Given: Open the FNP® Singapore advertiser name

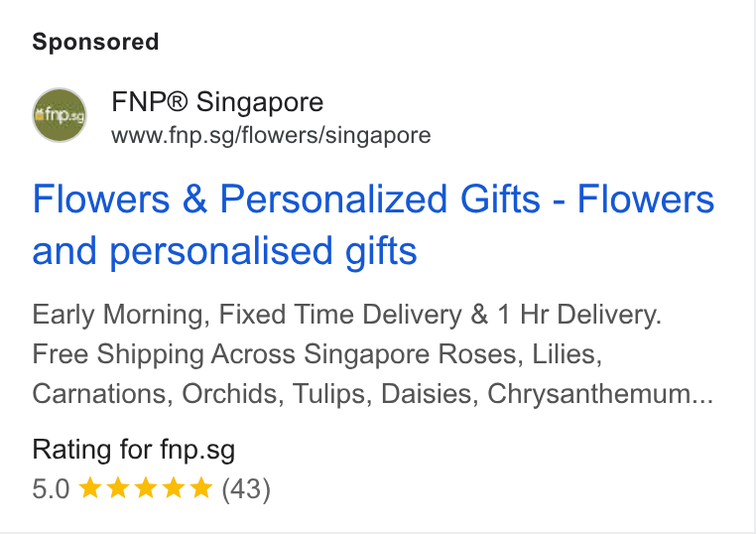Looking at the screenshot, I should click(x=217, y=102).
